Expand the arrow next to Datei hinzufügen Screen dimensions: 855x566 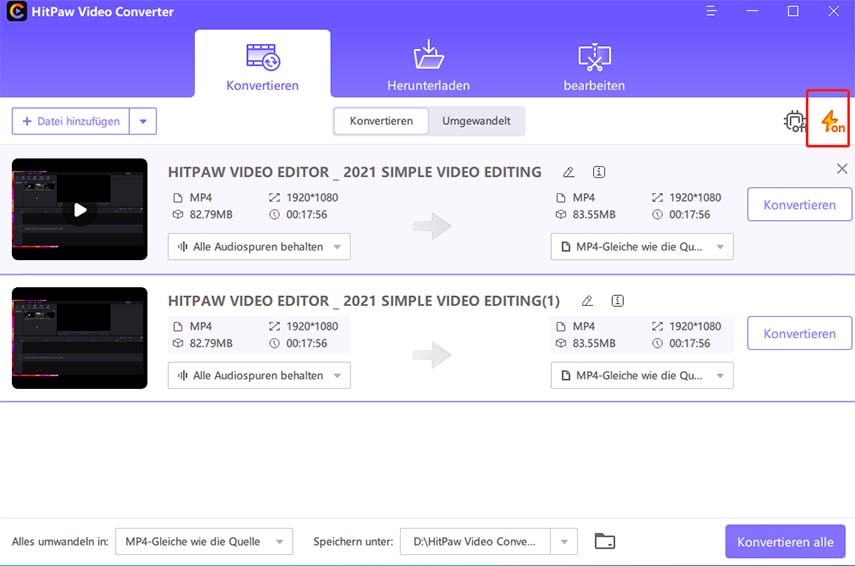pos(143,122)
